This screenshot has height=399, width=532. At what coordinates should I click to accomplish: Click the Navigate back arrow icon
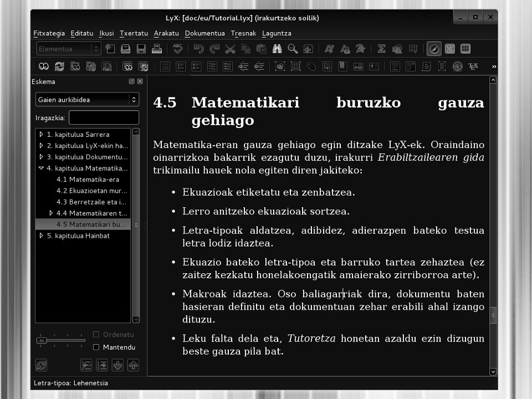[x=309, y=49]
